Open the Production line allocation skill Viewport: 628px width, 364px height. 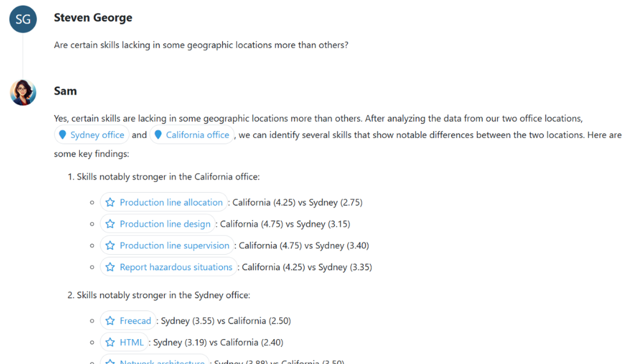(x=171, y=202)
